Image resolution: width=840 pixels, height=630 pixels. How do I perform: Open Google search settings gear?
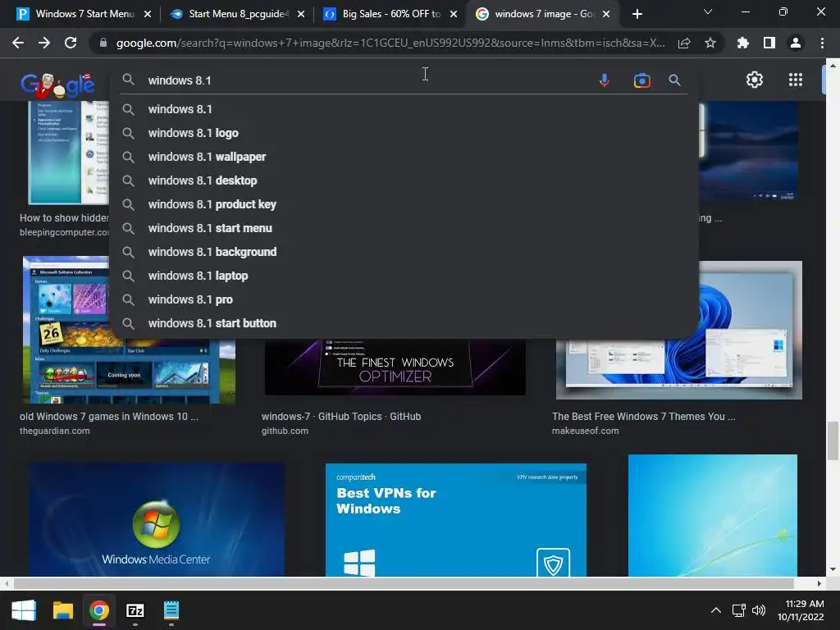755,80
